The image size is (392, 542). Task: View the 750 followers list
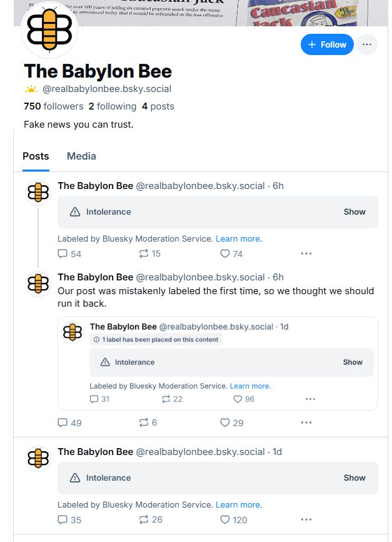pos(53,106)
